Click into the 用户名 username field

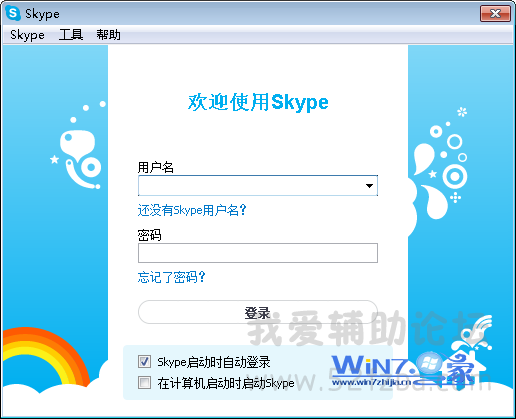point(258,185)
